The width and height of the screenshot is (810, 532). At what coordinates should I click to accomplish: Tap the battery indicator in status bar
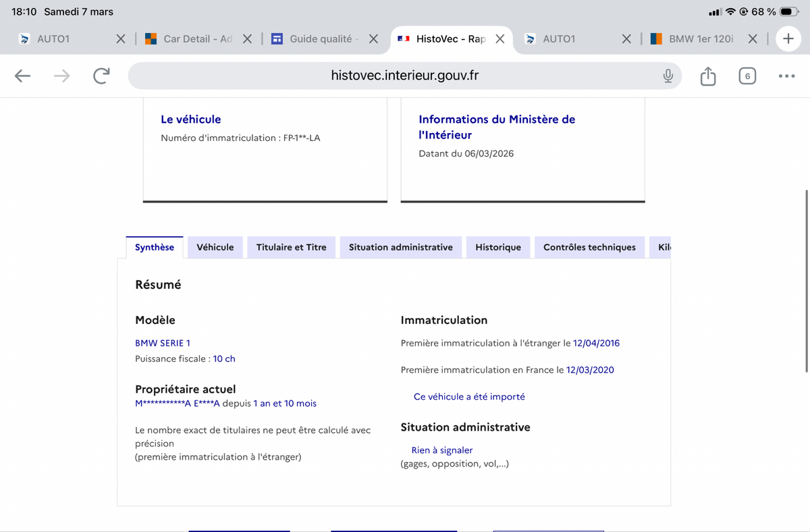(x=789, y=12)
